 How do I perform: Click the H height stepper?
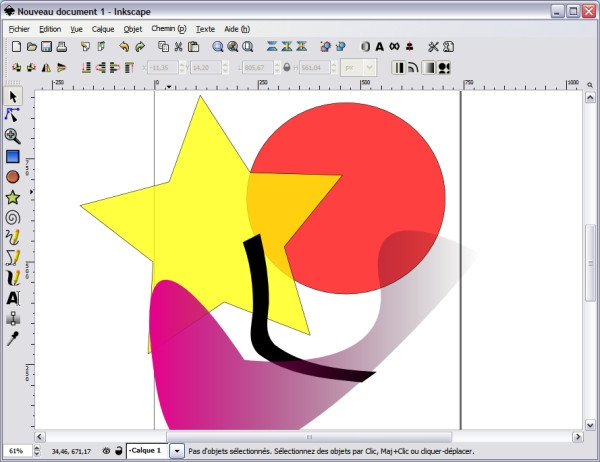334,68
